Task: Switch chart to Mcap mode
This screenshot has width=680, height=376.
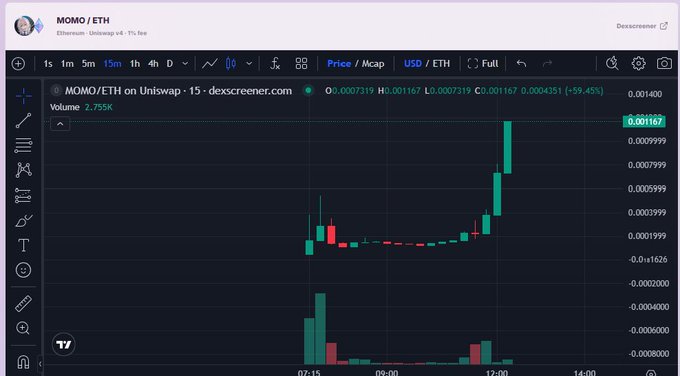Action: [373, 64]
